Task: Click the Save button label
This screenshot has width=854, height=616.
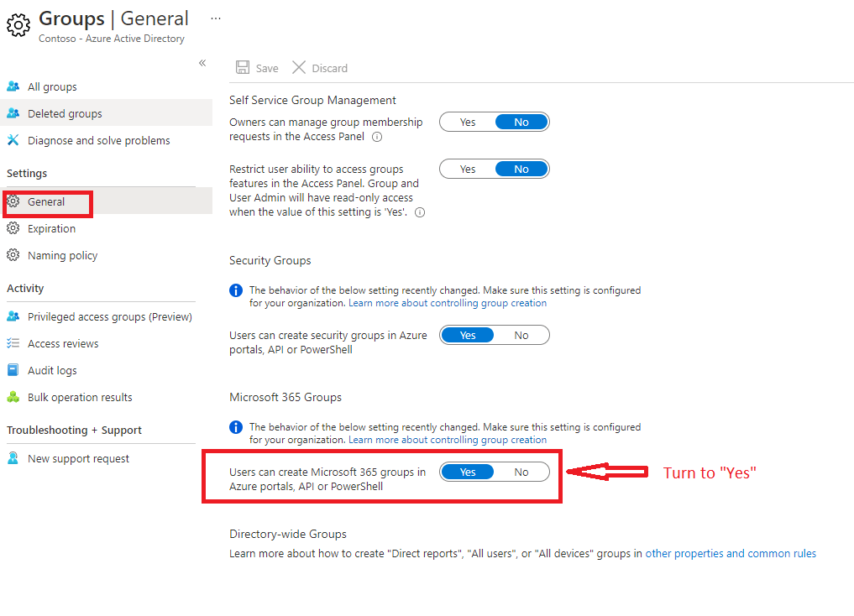Action: (x=267, y=68)
